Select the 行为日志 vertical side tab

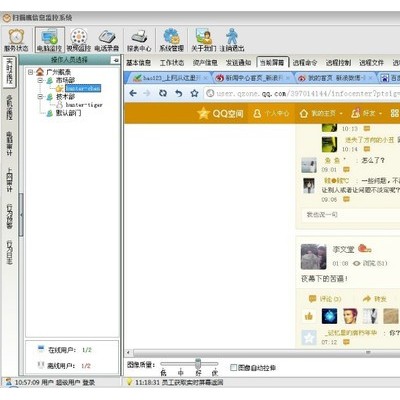coord(9,252)
